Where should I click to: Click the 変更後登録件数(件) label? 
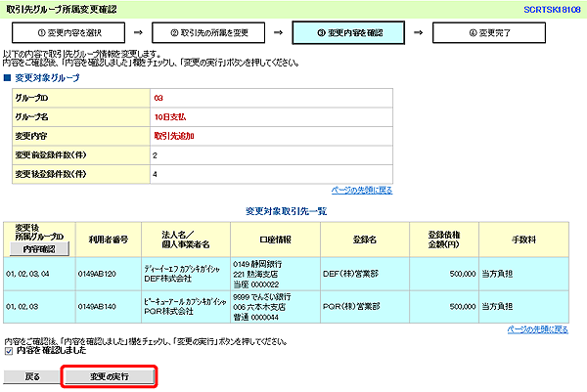point(51,174)
